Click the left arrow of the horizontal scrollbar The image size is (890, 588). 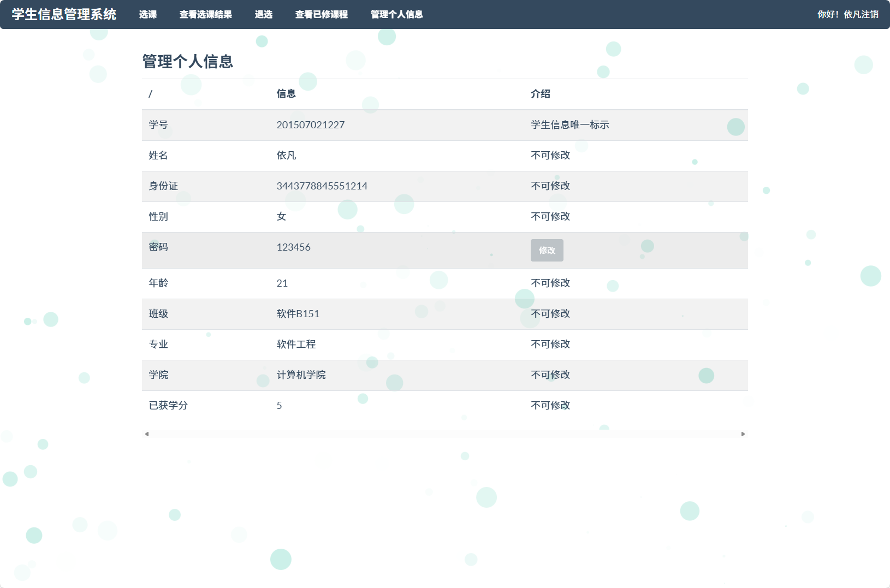pos(146,434)
